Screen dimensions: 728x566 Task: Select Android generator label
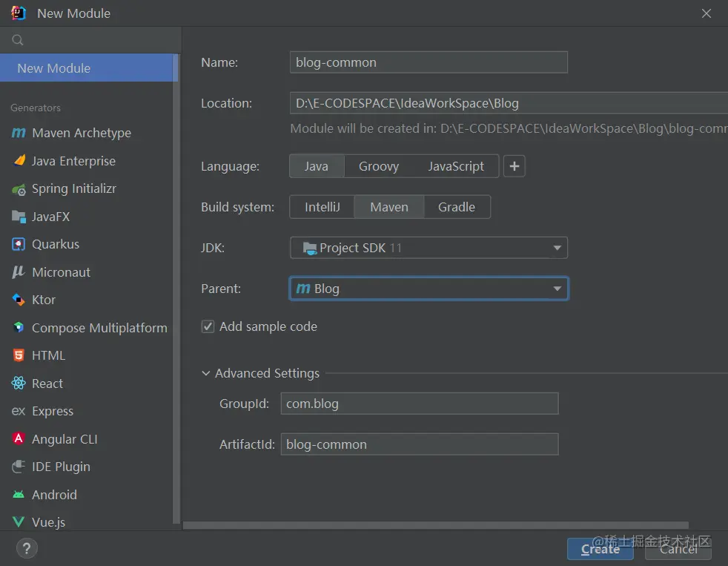tap(54, 495)
